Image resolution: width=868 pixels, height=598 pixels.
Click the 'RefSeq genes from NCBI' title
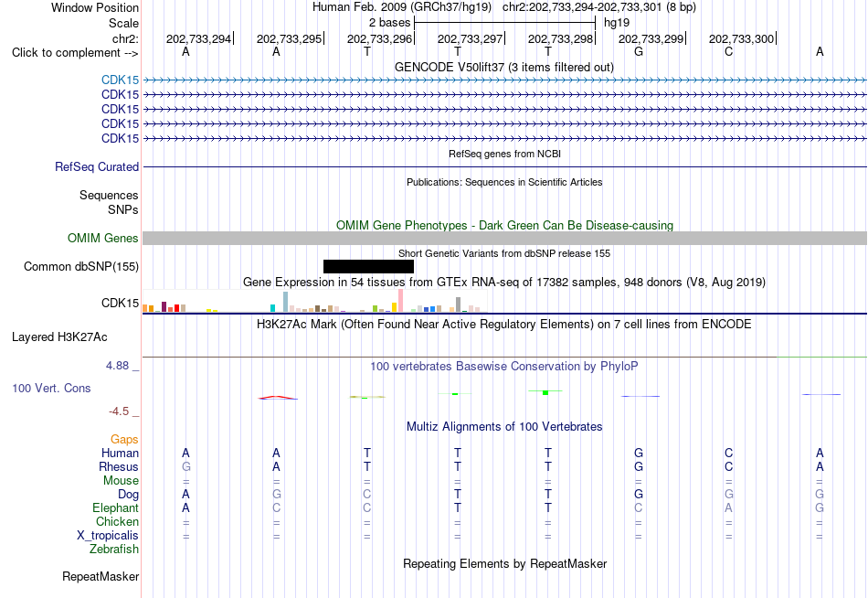(504, 154)
